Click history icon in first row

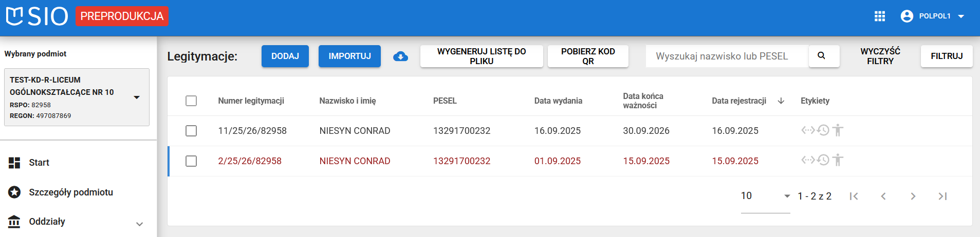point(823,130)
